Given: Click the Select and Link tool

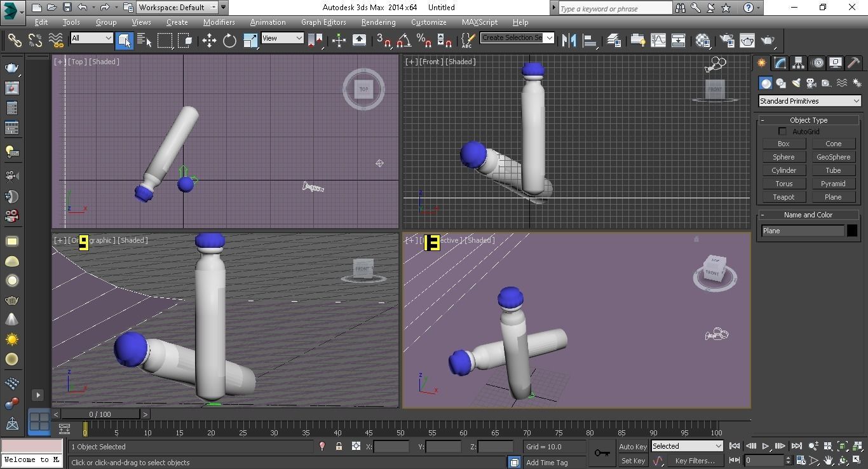Looking at the screenshot, I should [x=14, y=41].
